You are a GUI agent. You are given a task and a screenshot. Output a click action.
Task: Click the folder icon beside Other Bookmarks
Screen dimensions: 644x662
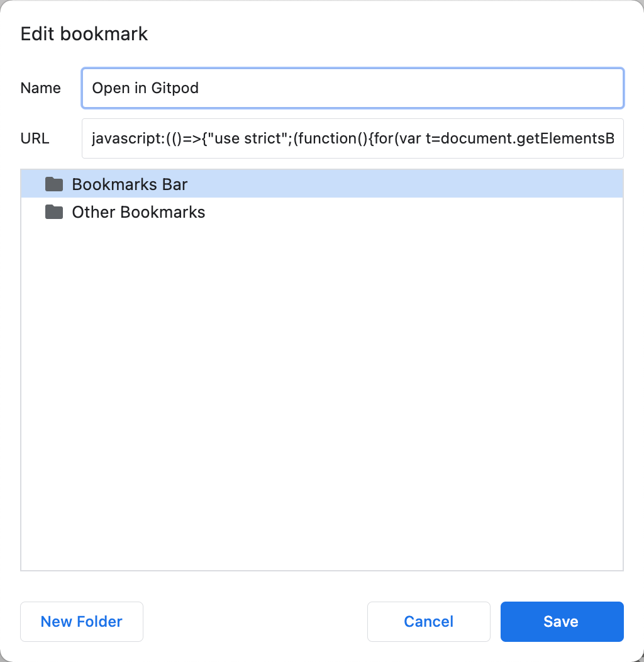tap(54, 212)
